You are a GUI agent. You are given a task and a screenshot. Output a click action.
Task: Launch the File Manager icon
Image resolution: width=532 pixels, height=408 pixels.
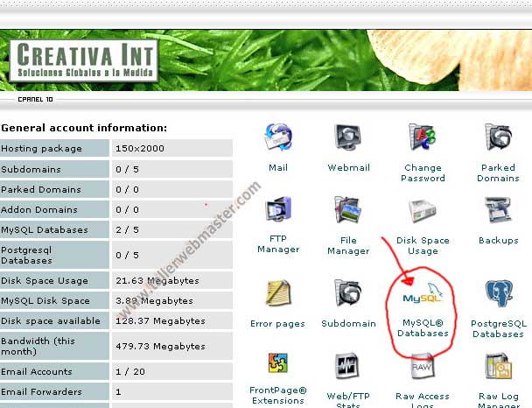pyautogui.click(x=349, y=212)
